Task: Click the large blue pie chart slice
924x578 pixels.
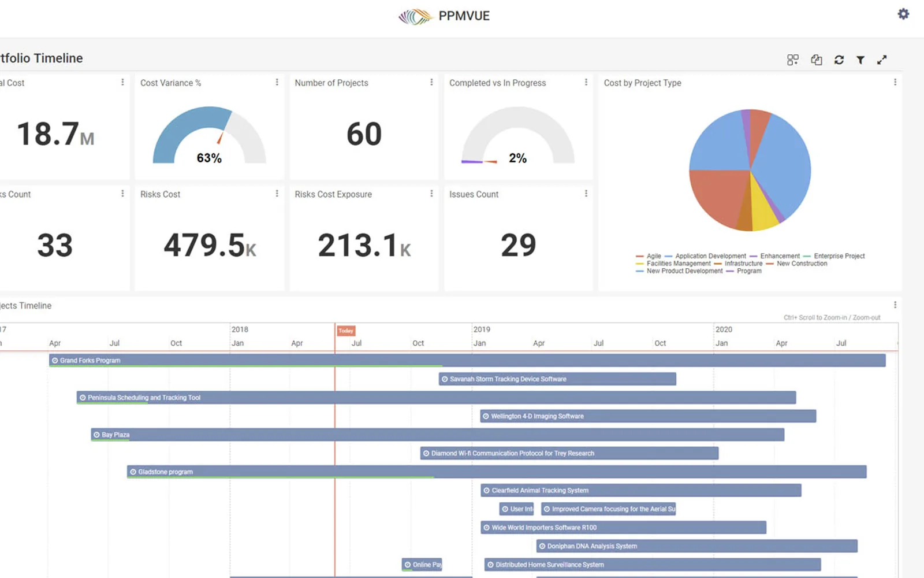Action: coord(783,165)
